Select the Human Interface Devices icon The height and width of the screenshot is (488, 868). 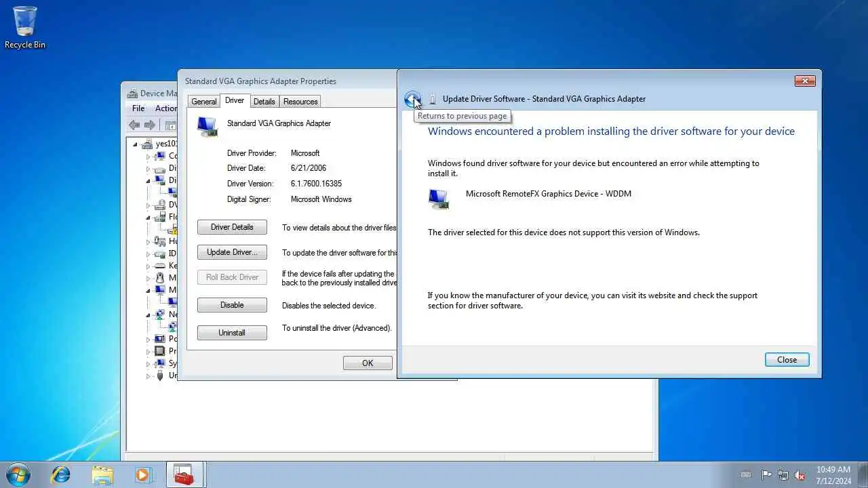coord(159,241)
